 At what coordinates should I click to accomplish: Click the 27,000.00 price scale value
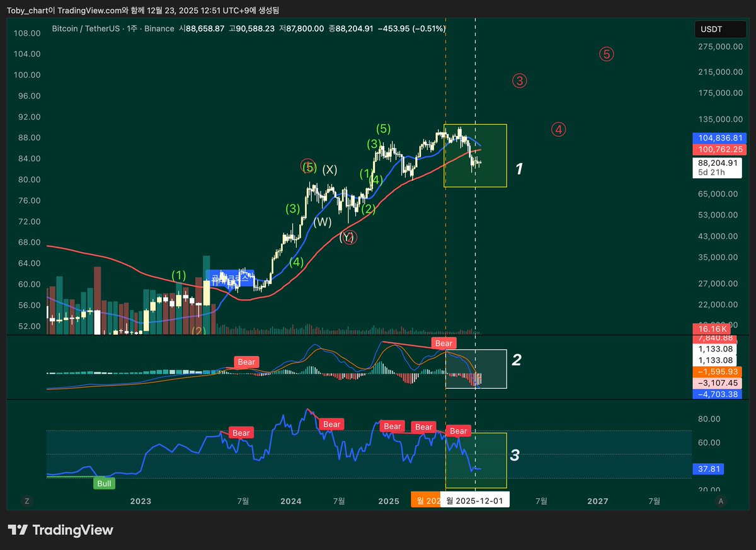[x=719, y=284]
